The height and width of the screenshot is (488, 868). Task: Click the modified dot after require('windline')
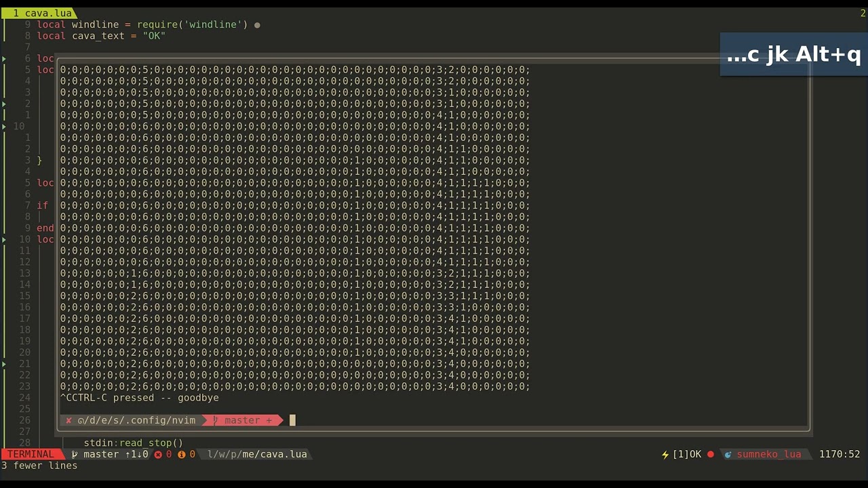coord(257,25)
